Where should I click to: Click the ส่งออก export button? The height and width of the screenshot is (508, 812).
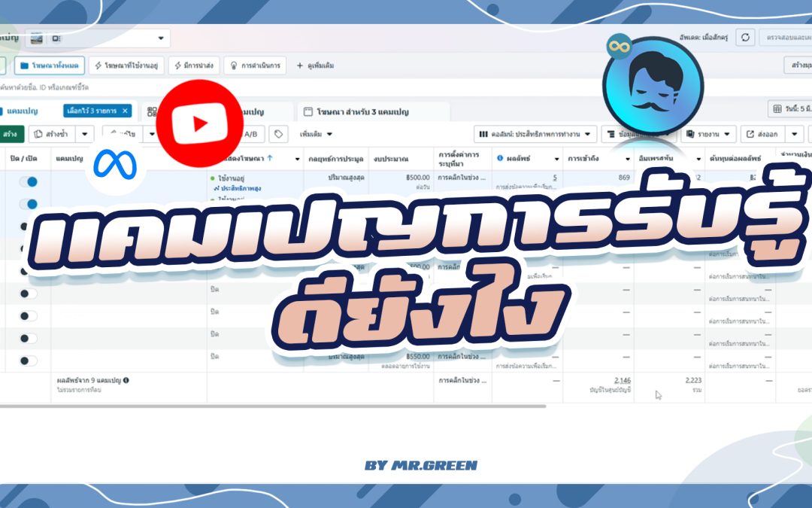[763, 134]
